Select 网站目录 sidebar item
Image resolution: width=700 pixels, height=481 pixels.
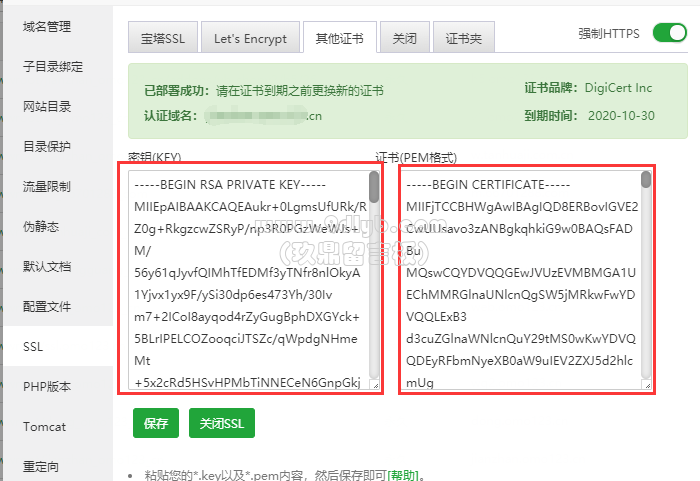pos(47,107)
